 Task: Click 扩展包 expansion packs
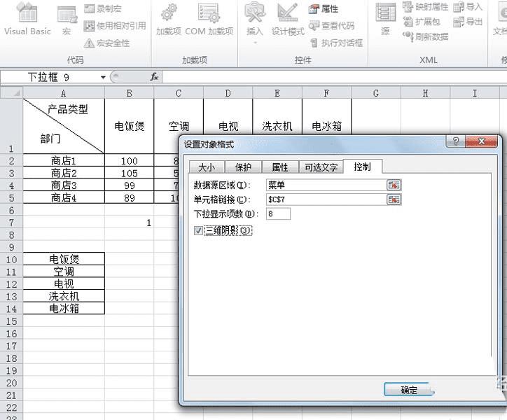(x=422, y=22)
